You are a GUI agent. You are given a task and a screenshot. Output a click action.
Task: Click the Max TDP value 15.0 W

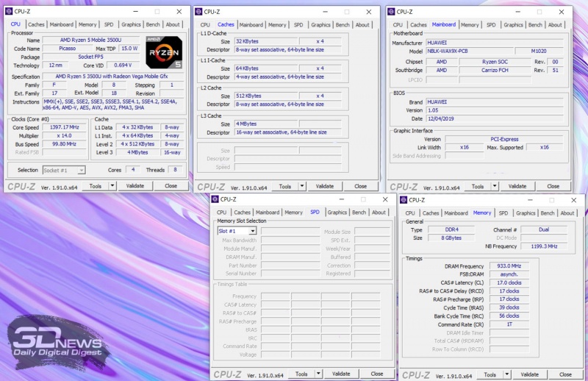pyautogui.click(x=129, y=49)
